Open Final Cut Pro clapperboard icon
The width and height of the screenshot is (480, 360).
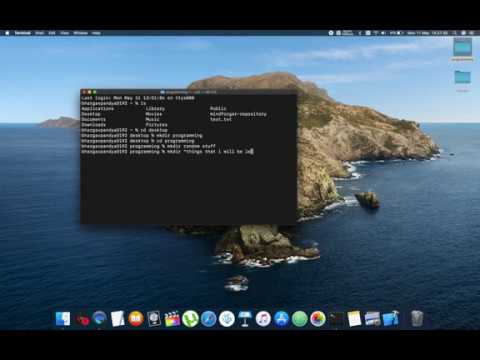(x=172, y=319)
